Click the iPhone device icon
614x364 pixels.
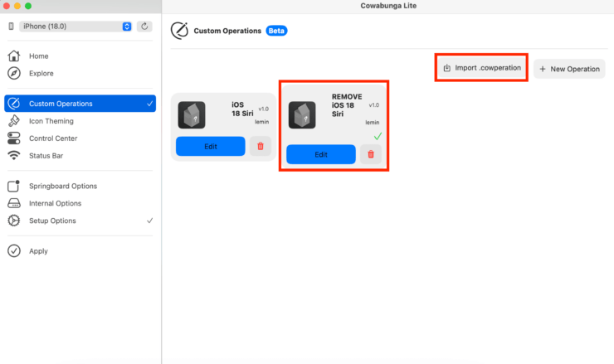[11, 27]
